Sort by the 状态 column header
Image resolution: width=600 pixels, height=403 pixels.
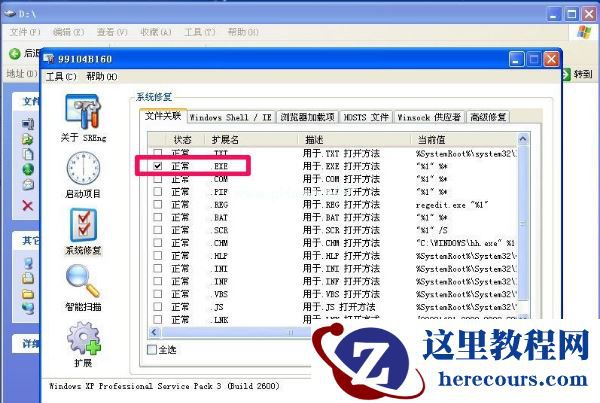coord(185,140)
